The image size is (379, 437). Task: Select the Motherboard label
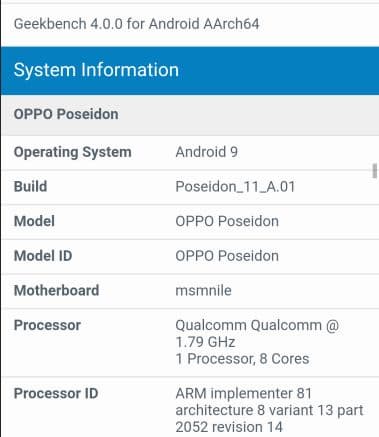click(x=56, y=291)
